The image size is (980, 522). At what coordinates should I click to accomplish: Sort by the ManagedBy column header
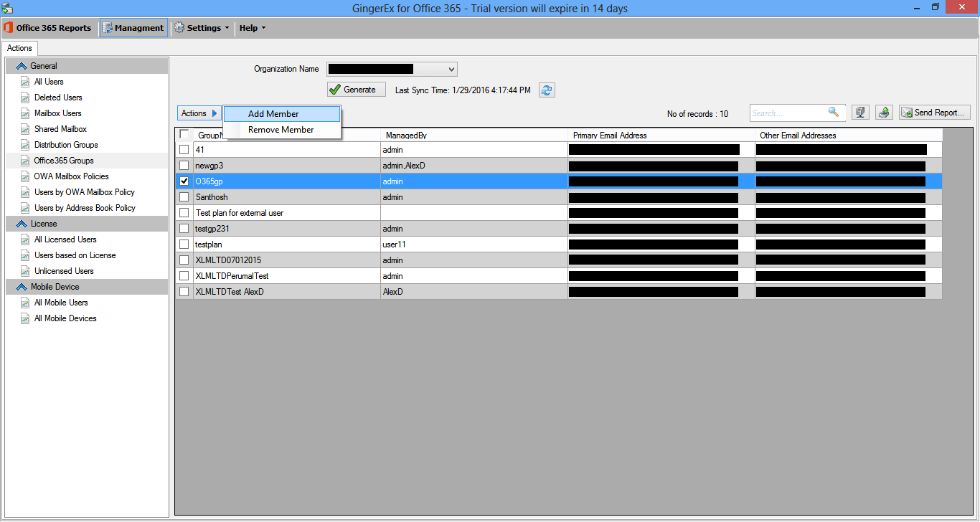point(473,135)
